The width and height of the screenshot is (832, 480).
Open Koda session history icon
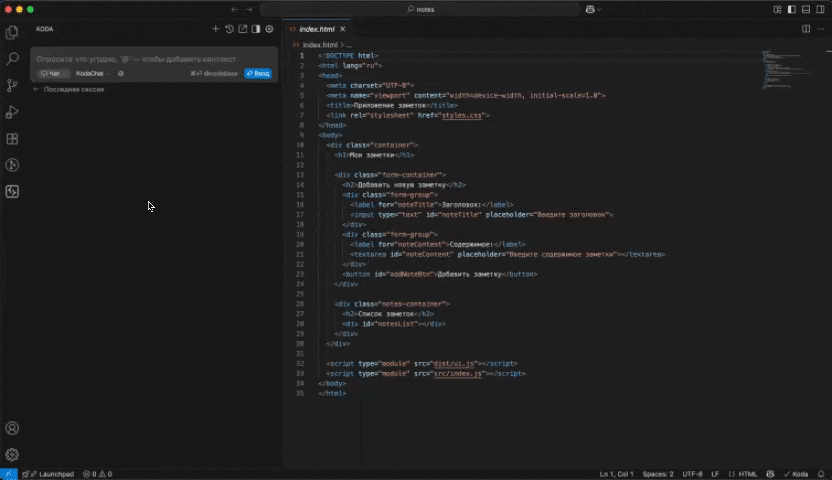pos(229,29)
